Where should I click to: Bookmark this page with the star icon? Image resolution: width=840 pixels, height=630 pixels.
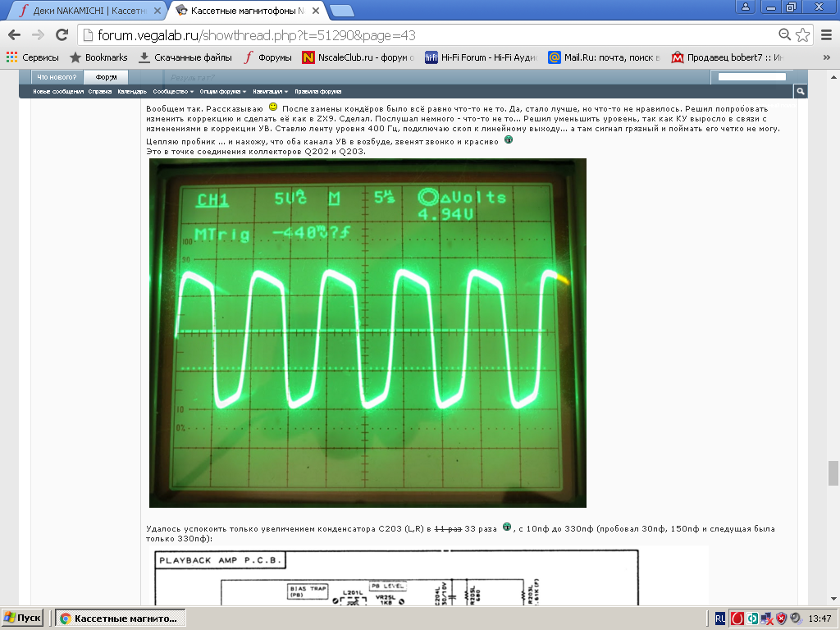click(x=803, y=35)
